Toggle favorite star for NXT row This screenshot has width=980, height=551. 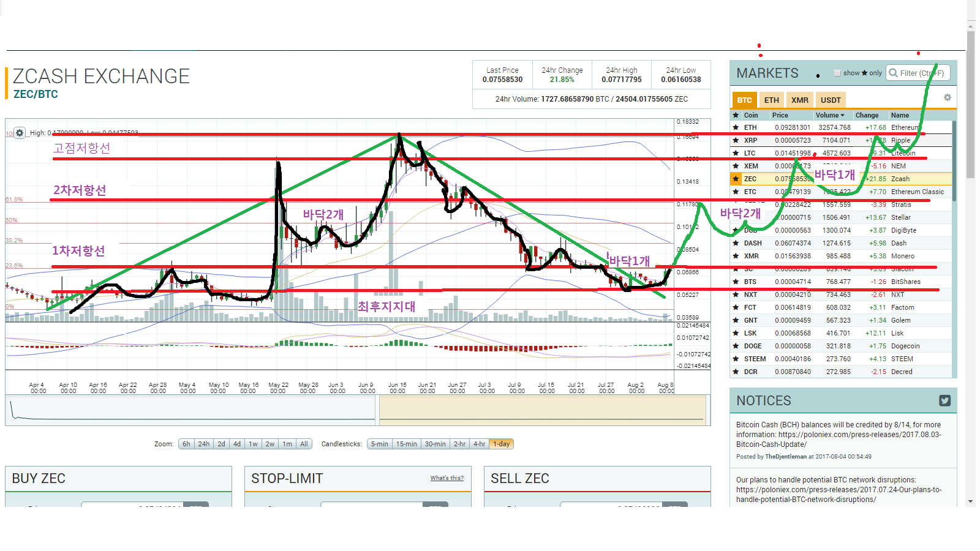coord(736,294)
